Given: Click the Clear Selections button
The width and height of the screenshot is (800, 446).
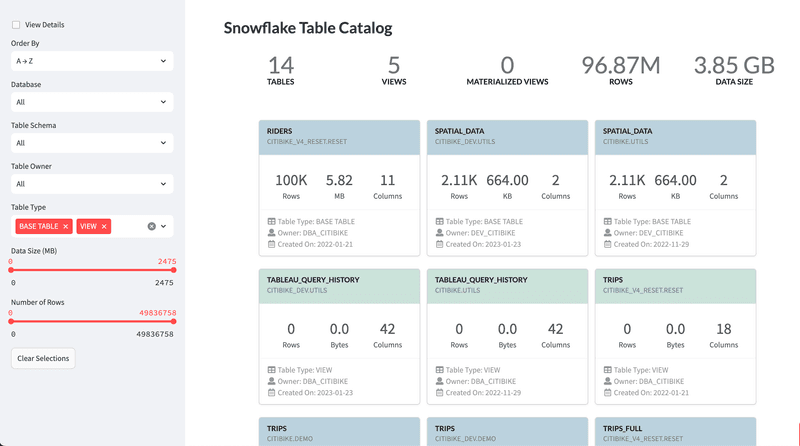Looking at the screenshot, I should coord(43,358).
